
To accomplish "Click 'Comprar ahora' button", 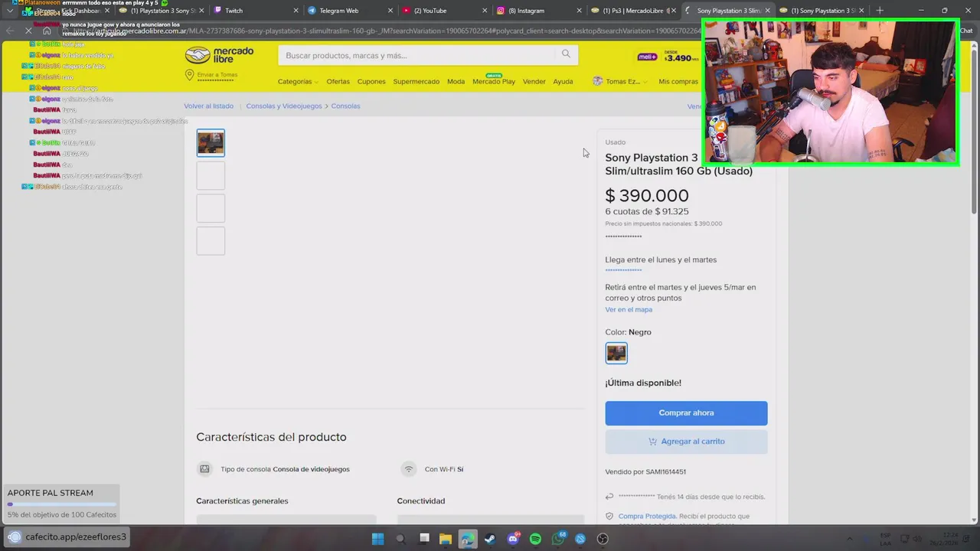I will (686, 412).
